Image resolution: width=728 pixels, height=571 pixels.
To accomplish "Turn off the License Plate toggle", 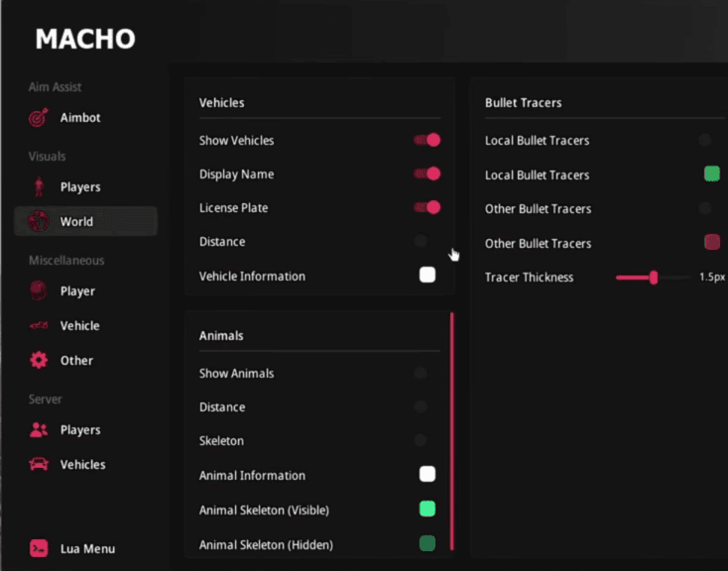I will pyautogui.click(x=427, y=208).
